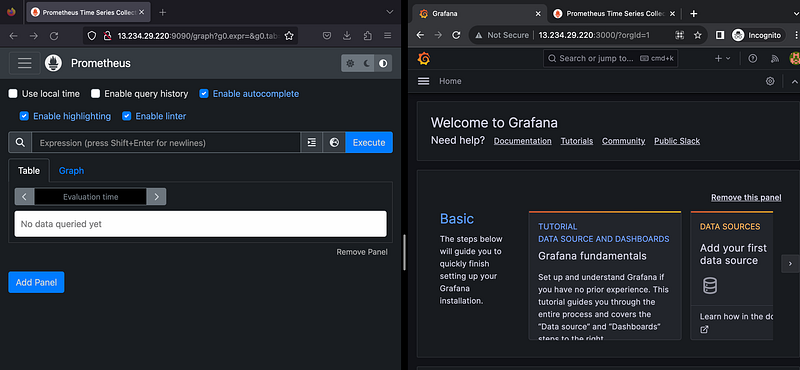Click the crossed-out padlock in Firefox
Image resolution: width=800 pixels, height=370 pixels.
click(107, 36)
